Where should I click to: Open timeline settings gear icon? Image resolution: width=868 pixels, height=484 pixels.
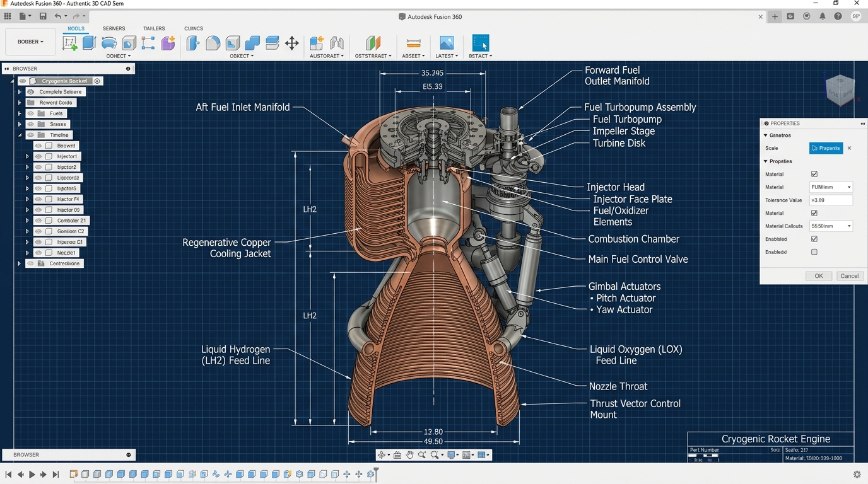coord(857,475)
